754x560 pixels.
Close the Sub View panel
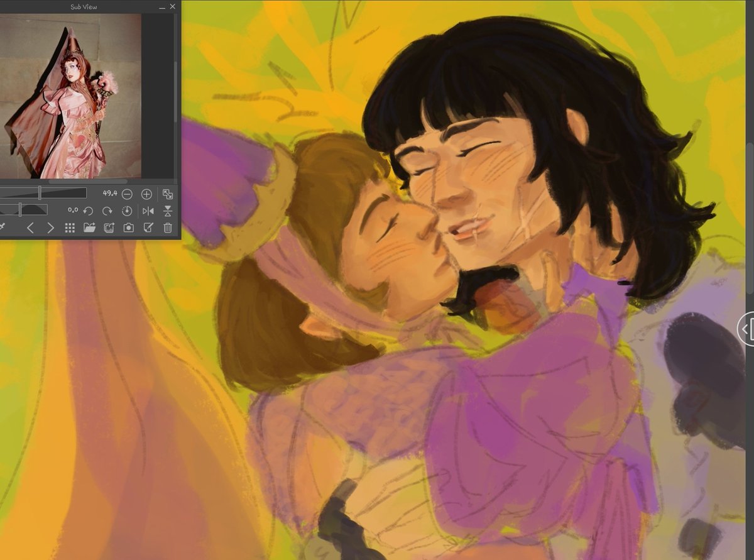click(172, 7)
